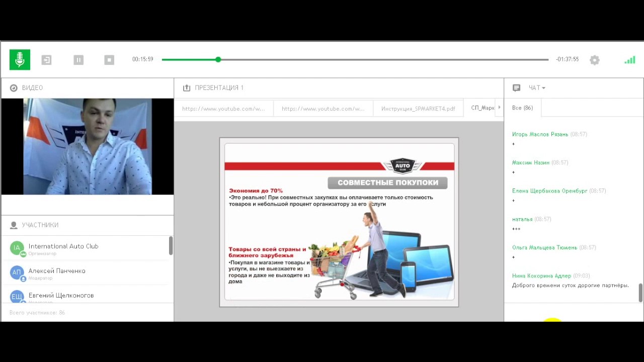Open the settings gear icon
The height and width of the screenshot is (362, 644).
click(x=595, y=60)
